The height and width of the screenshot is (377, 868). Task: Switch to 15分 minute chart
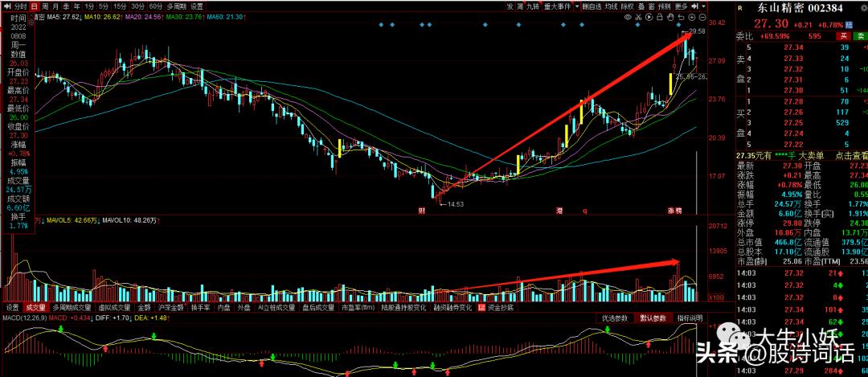[119, 6]
